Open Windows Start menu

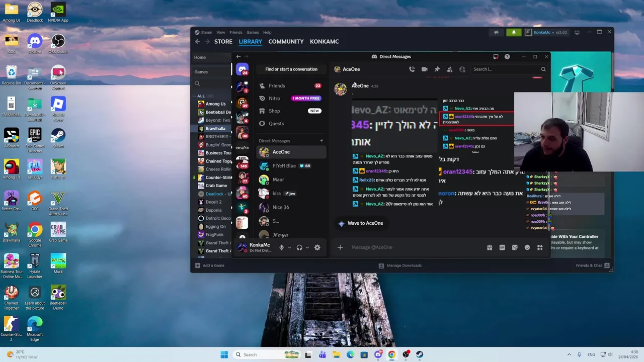(224, 354)
